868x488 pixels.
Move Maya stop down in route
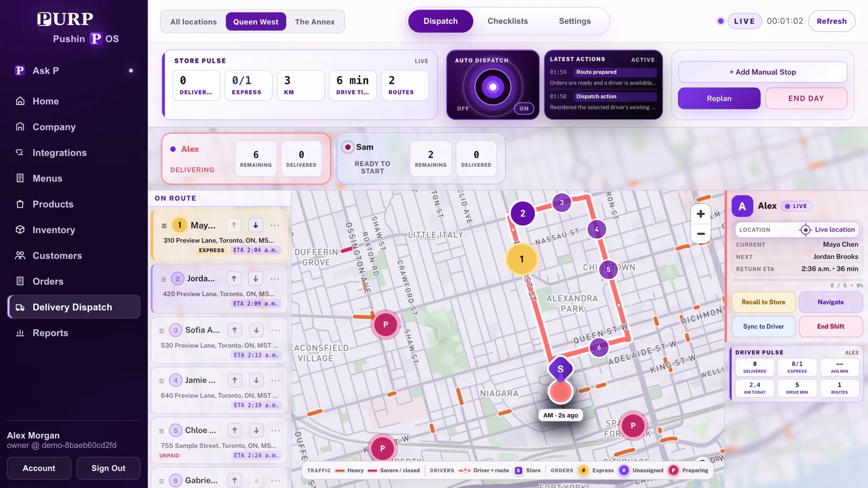256,225
